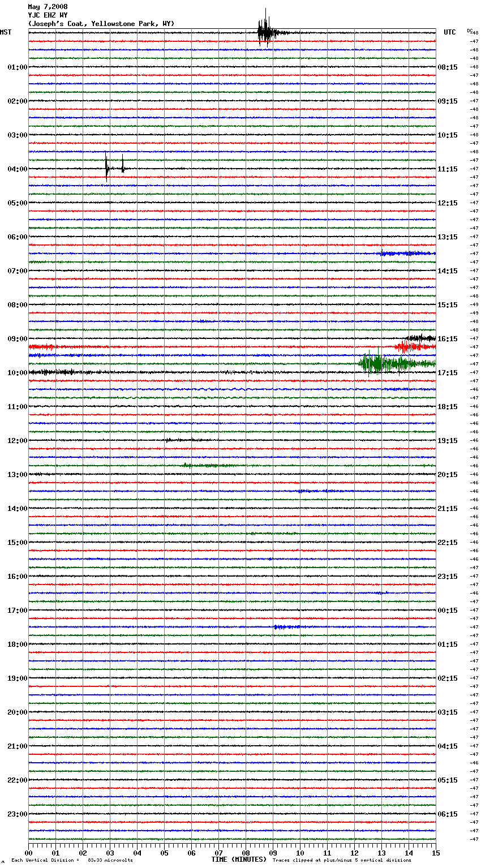Select the 06:00 MST row label
Screen dimensions: 481x868
17,237
